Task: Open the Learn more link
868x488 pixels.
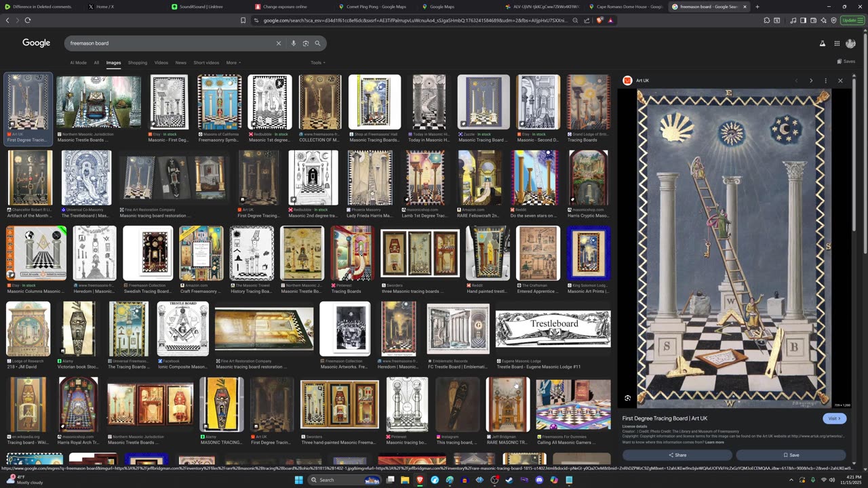Action: 714,442
